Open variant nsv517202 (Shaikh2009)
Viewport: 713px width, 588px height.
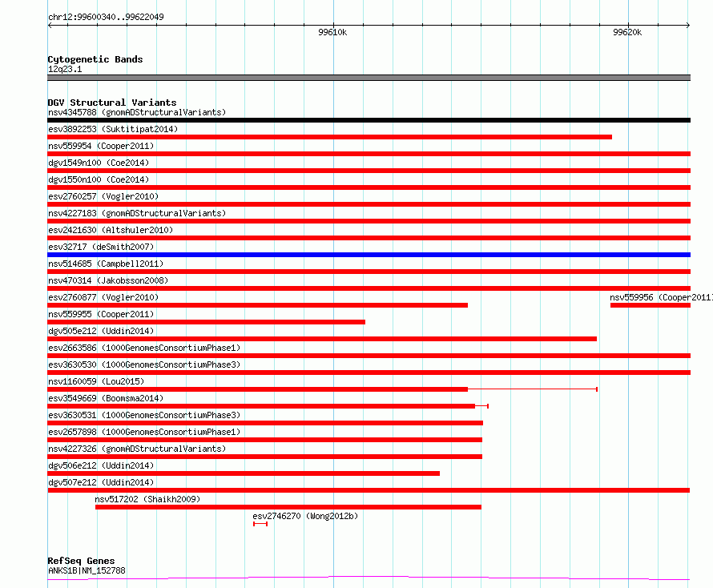[x=147, y=499]
